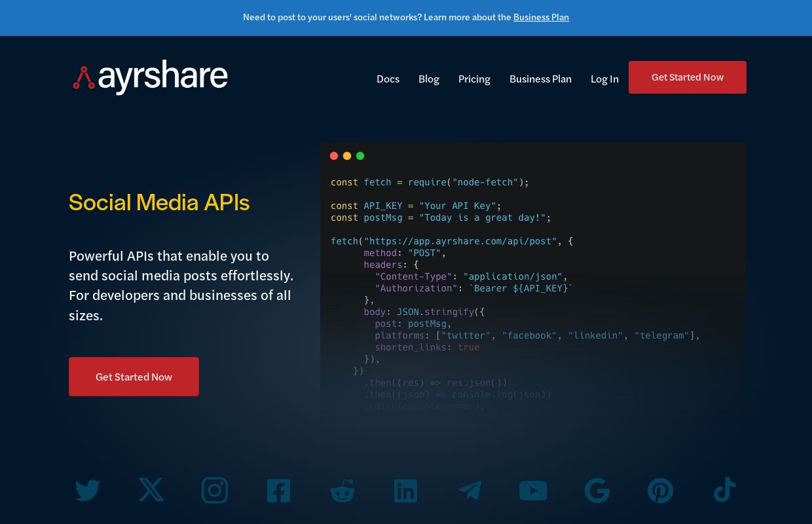Open the Pricing navigation item
The image size is (812, 524).
tap(474, 79)
